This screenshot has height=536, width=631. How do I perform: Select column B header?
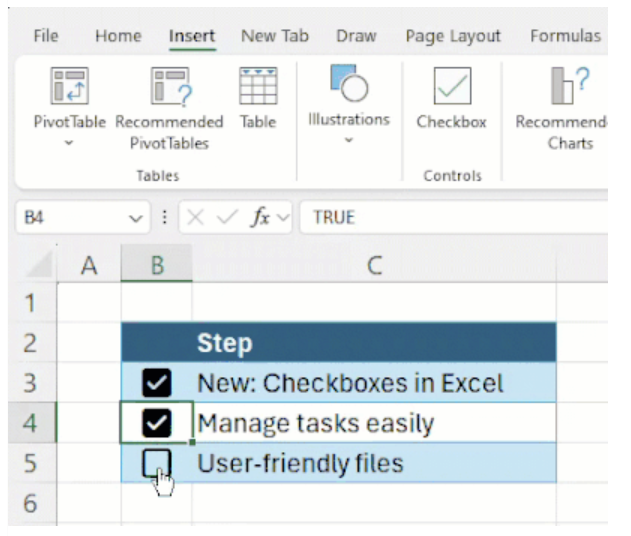click(x=157, y=265)
